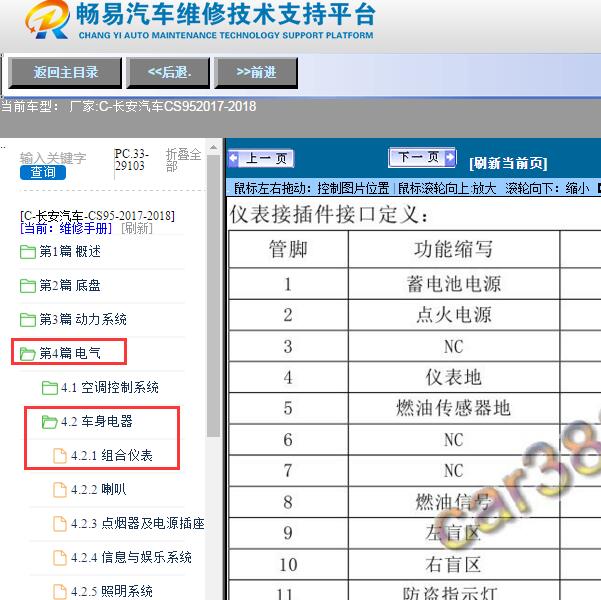Click the 4.2.3 点烟器及电源插座 page icon
This screenshot has height=600, width=601.
[x=60, y=523]
